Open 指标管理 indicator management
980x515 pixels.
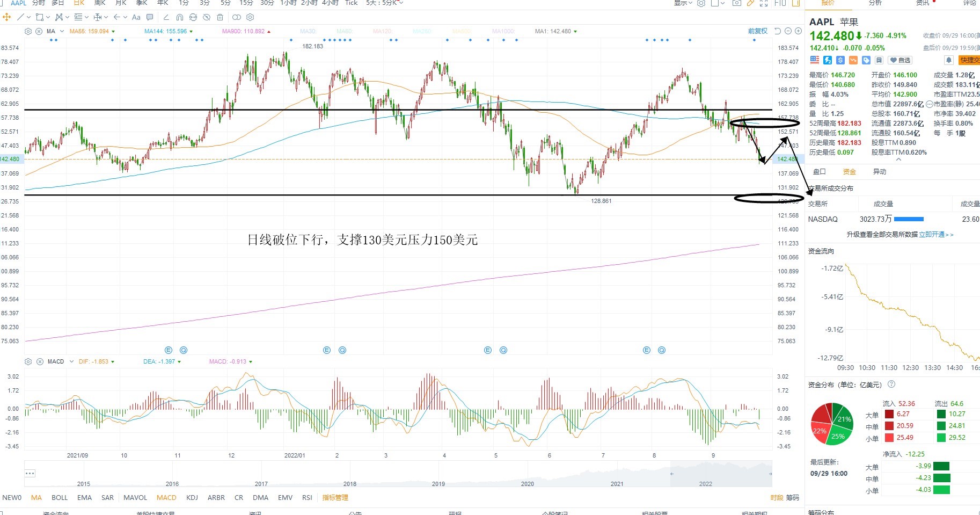point(335,498)
